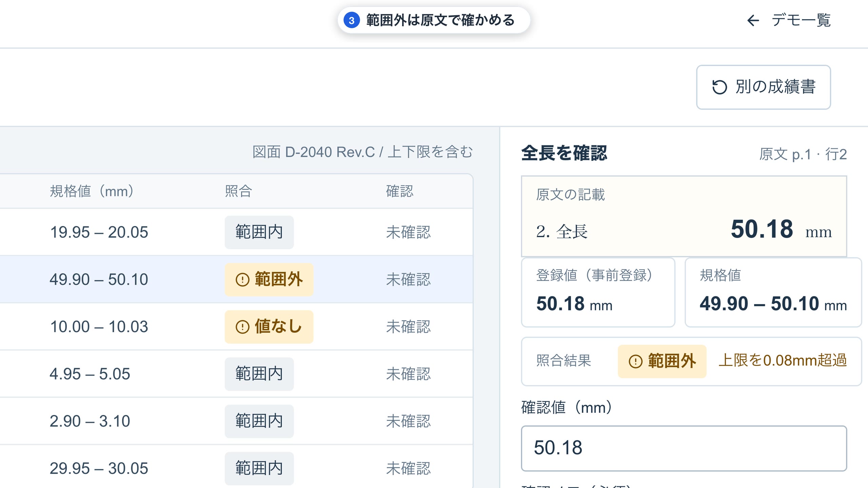Click the 登録値（事前登録）50.18 mm card

click(598, 292)
